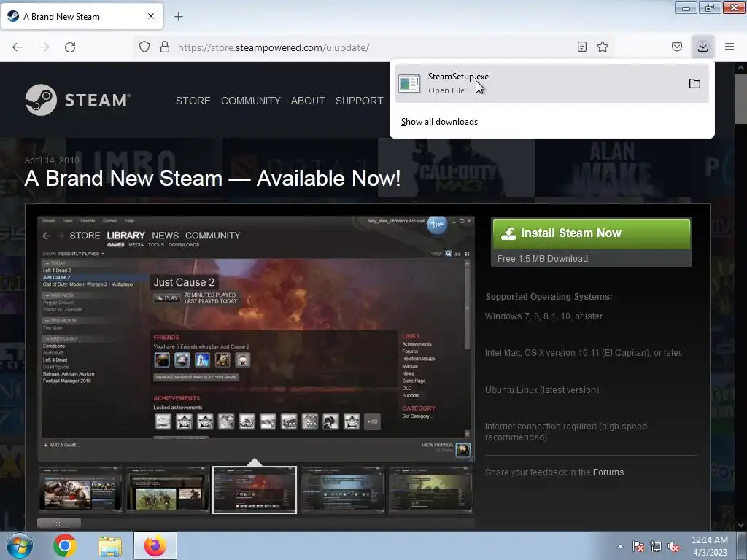Open the Save to Pocket icon

click(x=677, y=47)
